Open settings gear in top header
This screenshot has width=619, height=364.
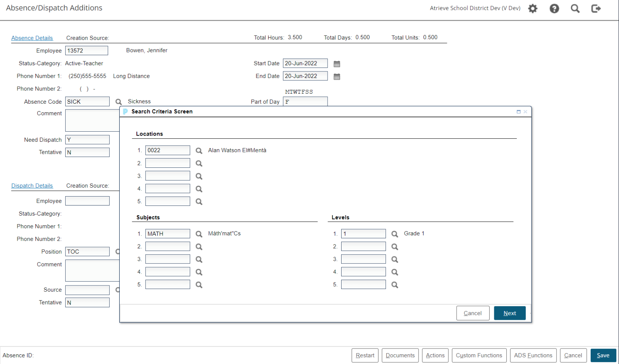pos(533,9)
